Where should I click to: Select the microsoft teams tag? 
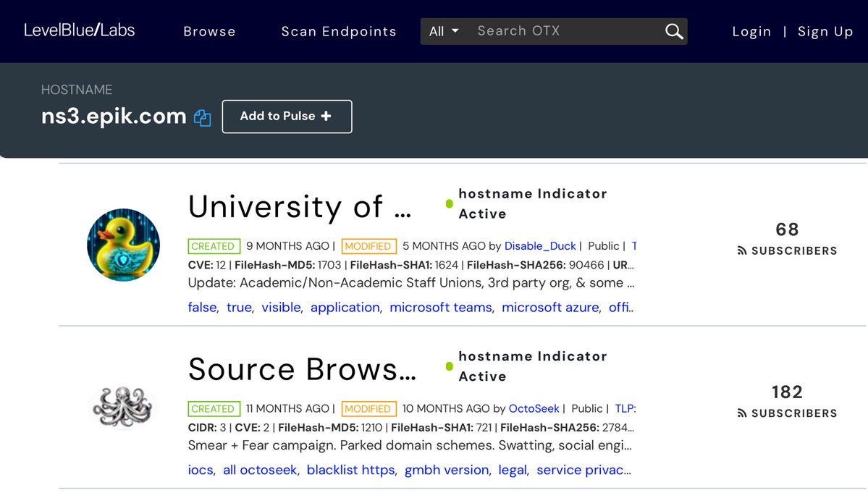[441, 308]
